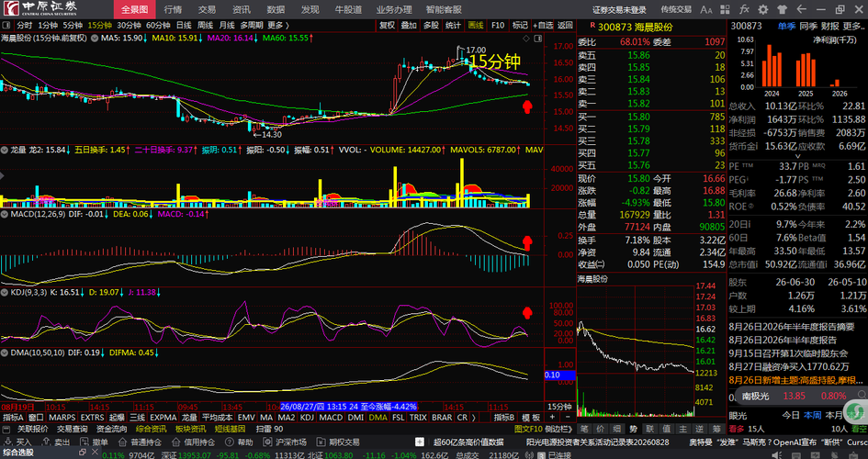This screenshot has height=459, width=868.
Task: Open the grid layout icon
Action: (x=726, y=9)
